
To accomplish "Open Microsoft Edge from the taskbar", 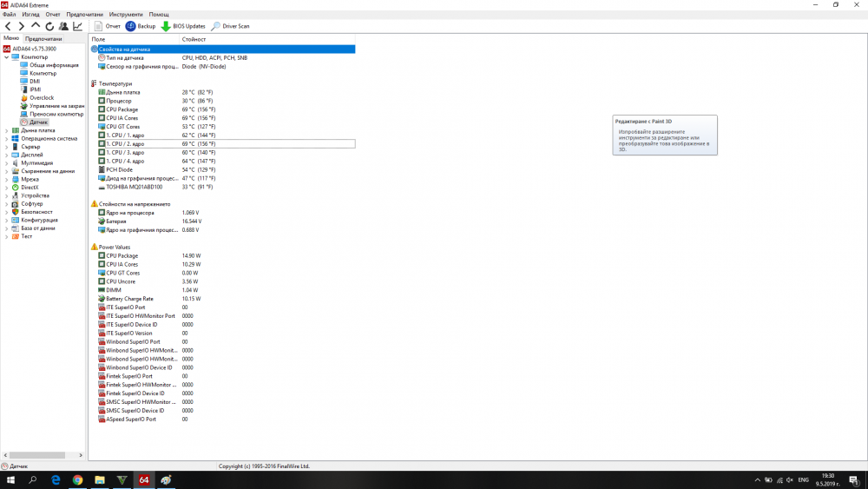I will [x=56, y=480].
